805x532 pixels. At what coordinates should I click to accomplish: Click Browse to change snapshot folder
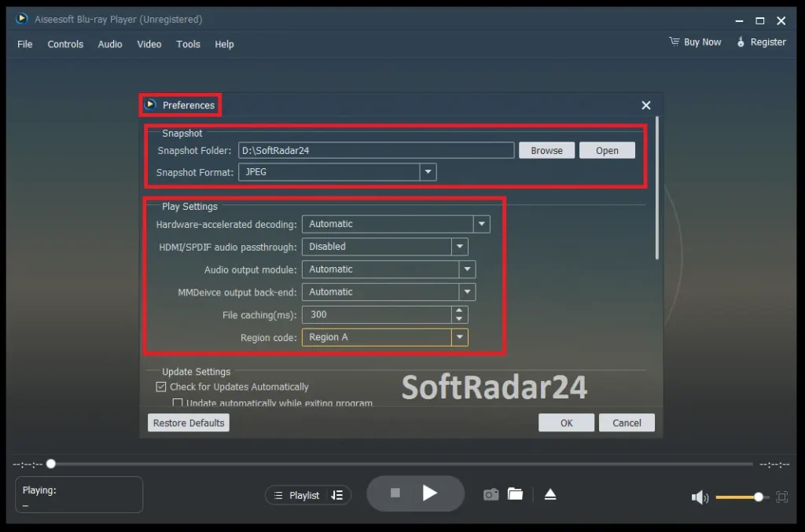[x=546, y=150]
